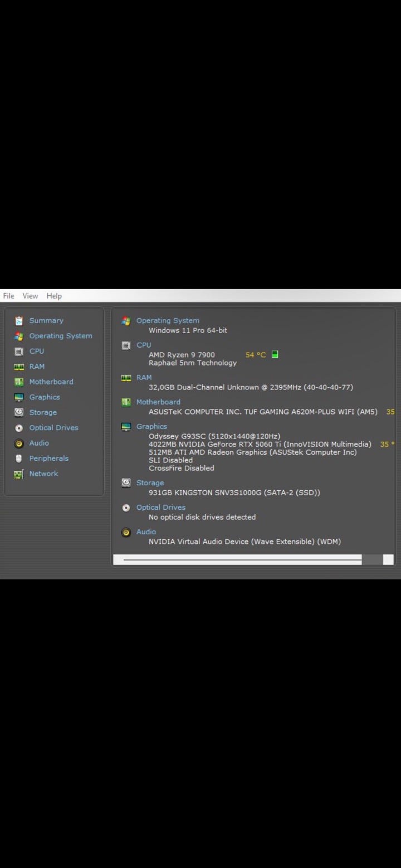Click the Motherboard icon in sidebar
Viewport: 401px width, 868px height.
(x=19, y=382)
